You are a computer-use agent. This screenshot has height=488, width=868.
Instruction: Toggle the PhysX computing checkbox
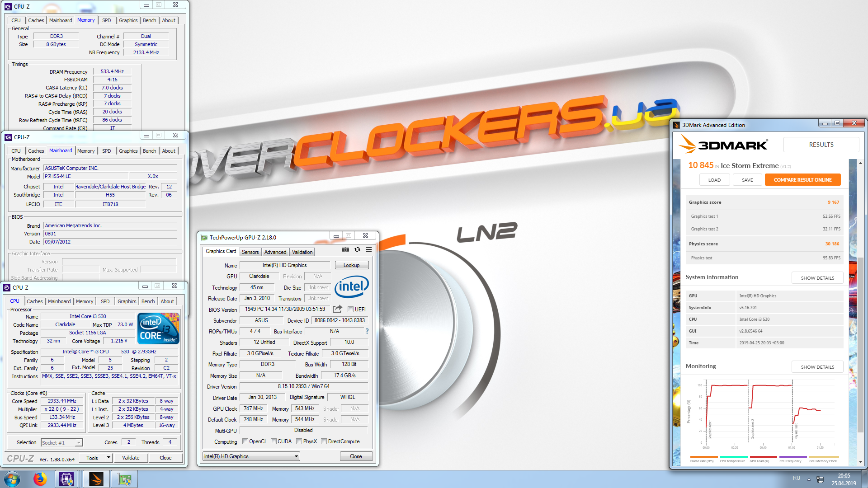pos(299,441)
